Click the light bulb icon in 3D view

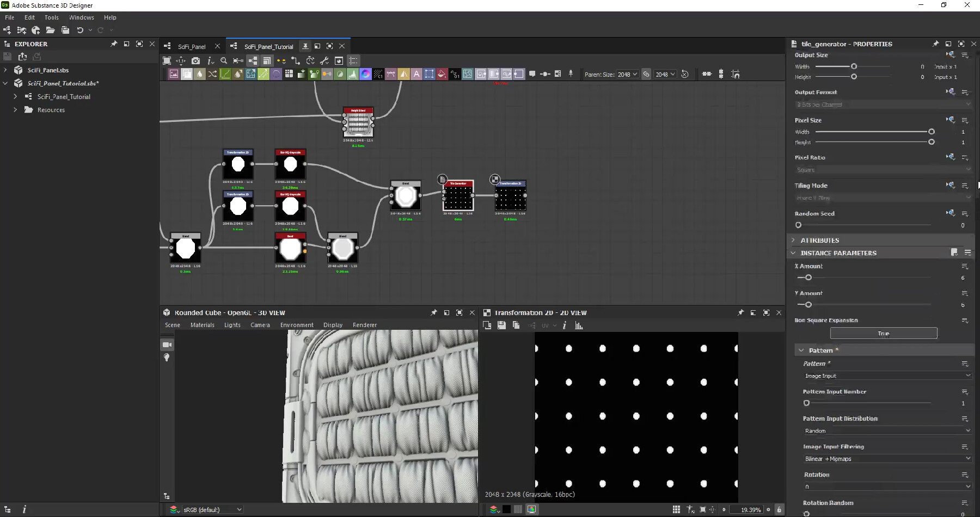(167, 358)
